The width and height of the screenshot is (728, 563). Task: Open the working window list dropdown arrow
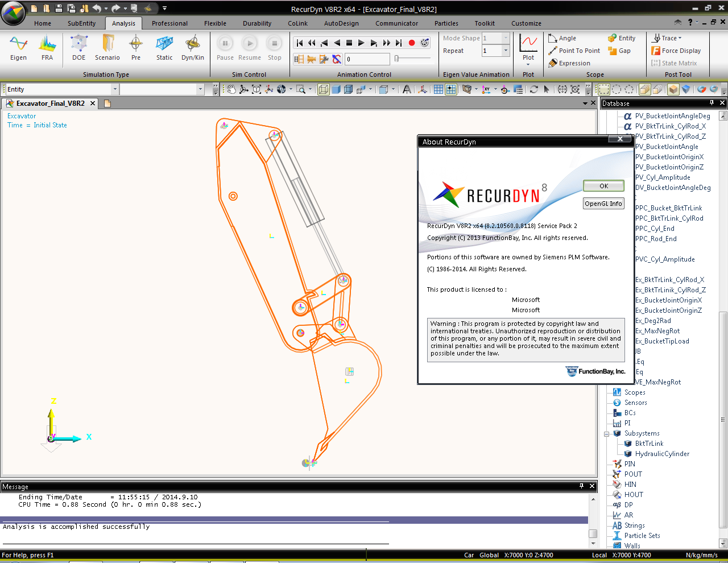coord(585,103)
